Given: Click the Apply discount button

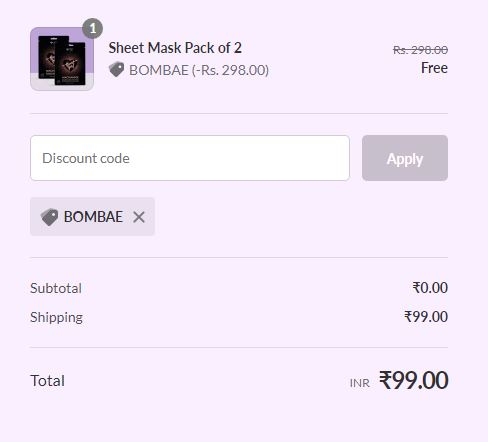Looking at the screenshot, I should click(x=405, y=158).
